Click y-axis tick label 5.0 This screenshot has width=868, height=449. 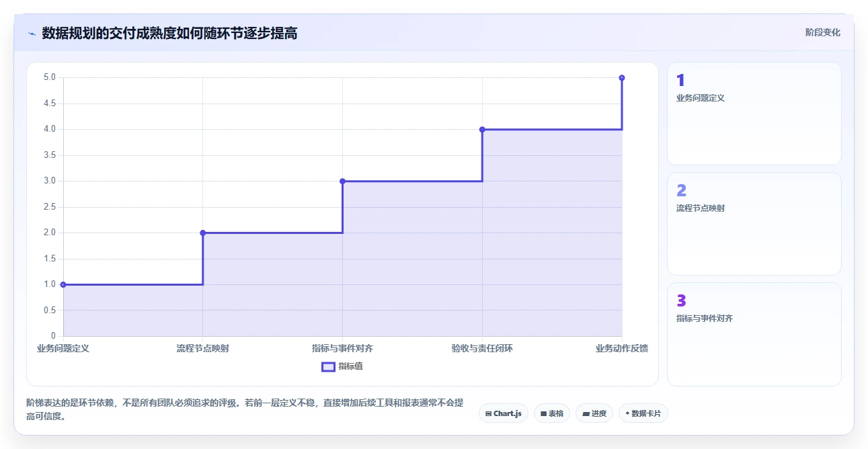(50, 77)
